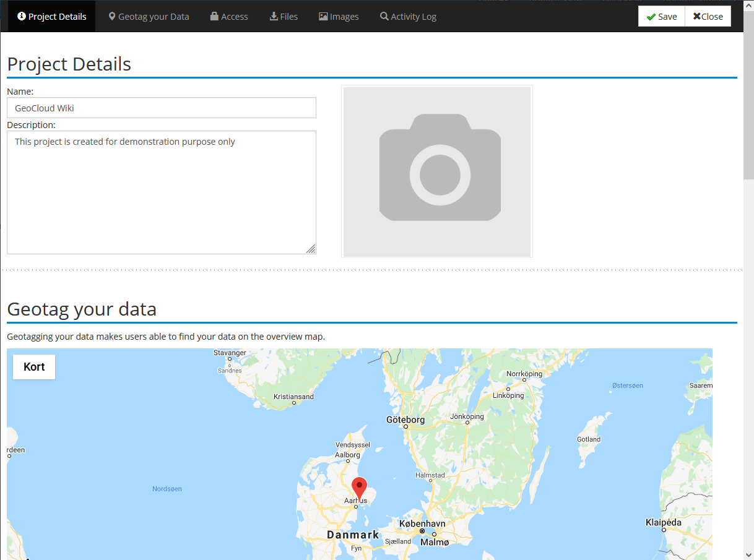Go to the Activity Log tab

[408, 17]
